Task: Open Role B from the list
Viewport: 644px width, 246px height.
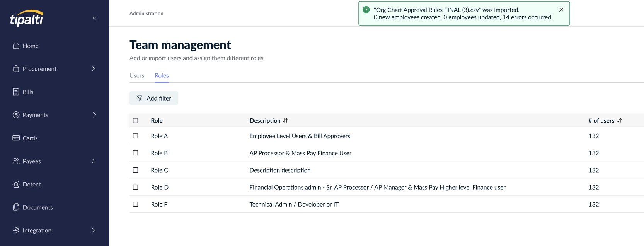Action: pyautogui.click(x=159, y=153)
